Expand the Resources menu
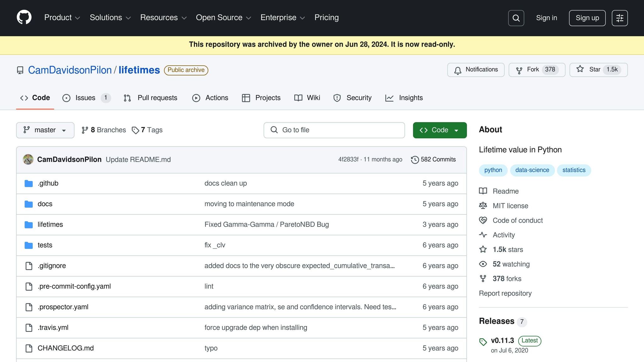This screenshot has height=362, width=644. tap(164, 18)
